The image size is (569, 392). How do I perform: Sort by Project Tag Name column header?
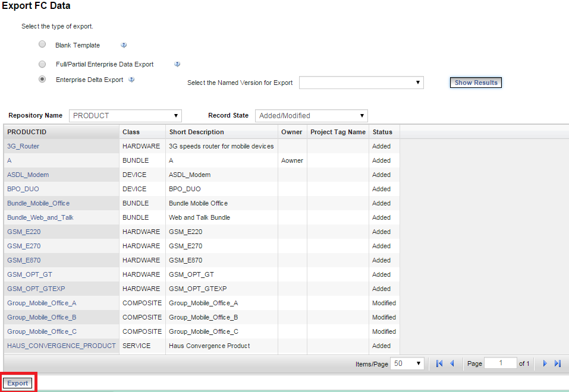(338, 132)
